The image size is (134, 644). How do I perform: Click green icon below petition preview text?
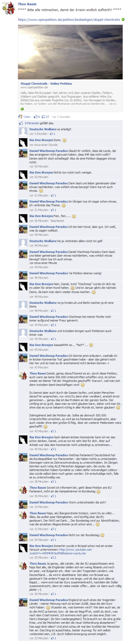coord(22,109)
